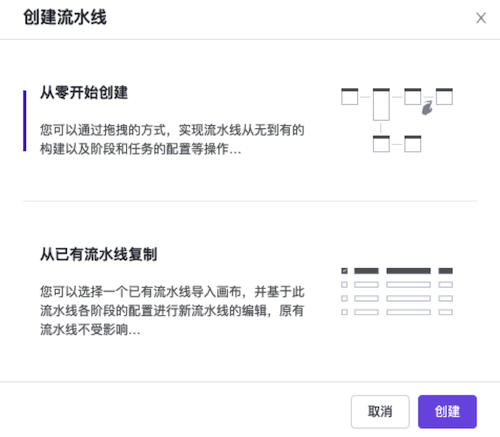The height and width of the screenshot is (437, 500).
Task: Click the pipeline canvas drag illustration
Action: [x=397, y=120]
